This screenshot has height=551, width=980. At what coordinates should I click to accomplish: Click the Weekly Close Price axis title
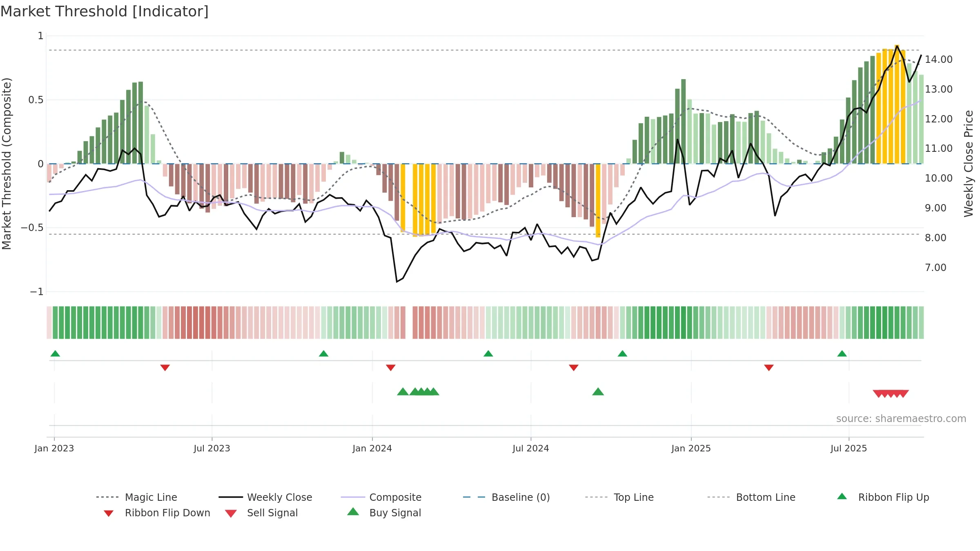[x=969, y=163]
